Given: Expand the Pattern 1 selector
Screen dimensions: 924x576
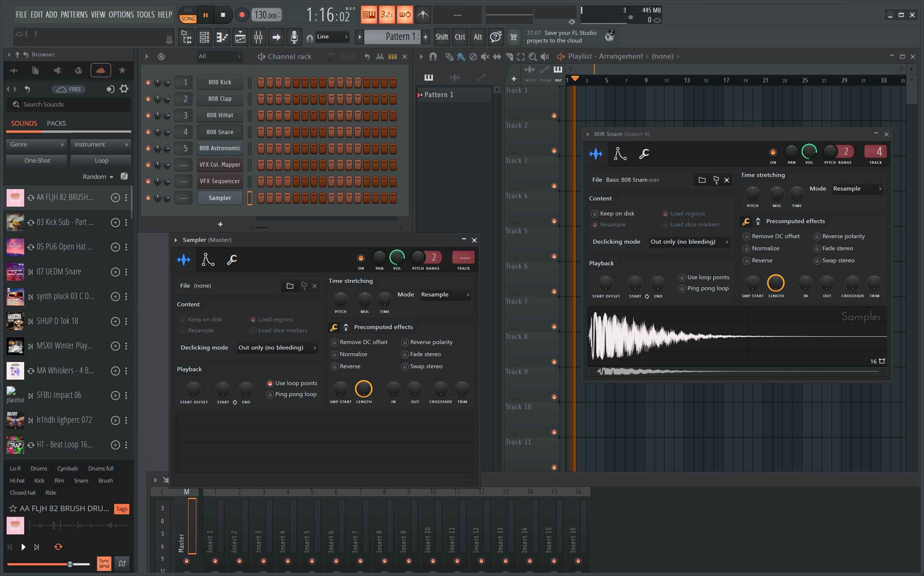Looking at the screenshot, I should [x=359, y=37].
